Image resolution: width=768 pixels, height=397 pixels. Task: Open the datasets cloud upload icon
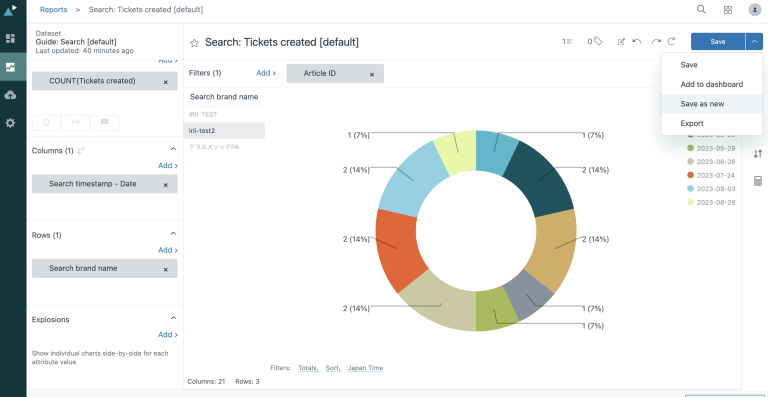point(10,95)
